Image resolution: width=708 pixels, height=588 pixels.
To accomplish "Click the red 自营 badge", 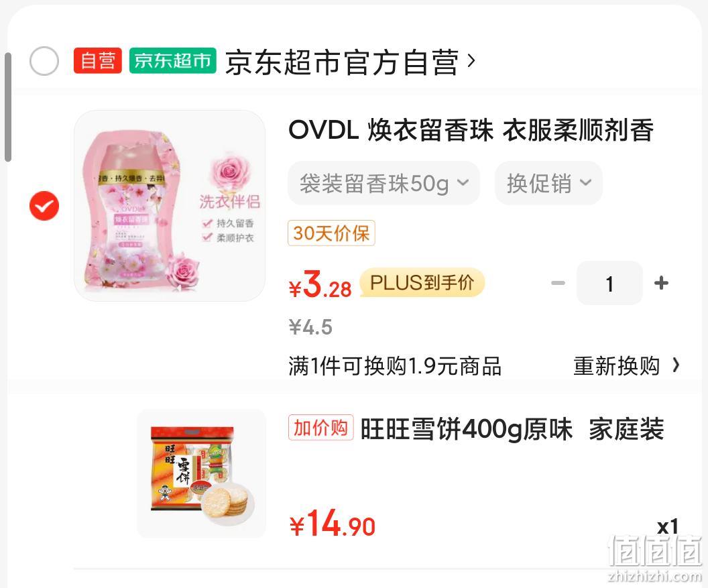I will (x=97, y=60).
